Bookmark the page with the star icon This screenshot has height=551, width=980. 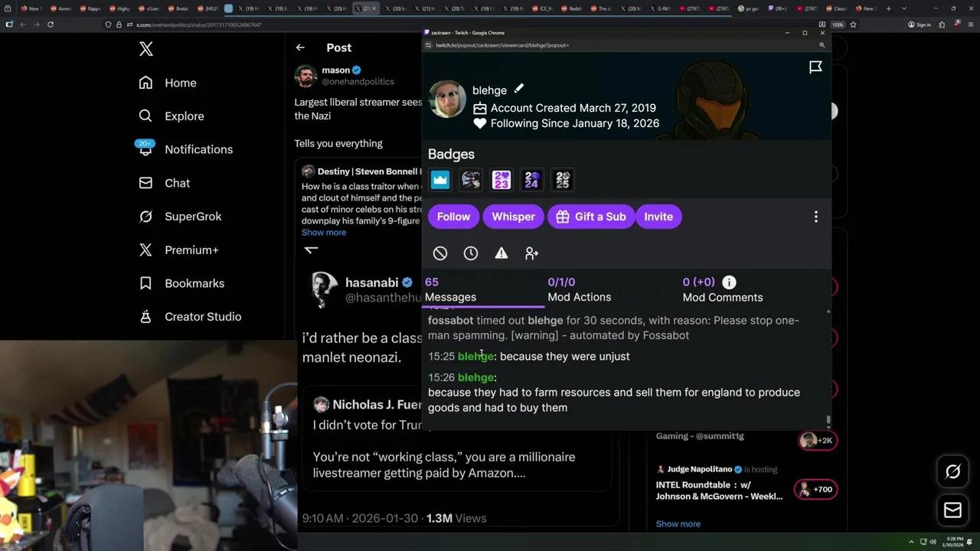pos(853,24)
